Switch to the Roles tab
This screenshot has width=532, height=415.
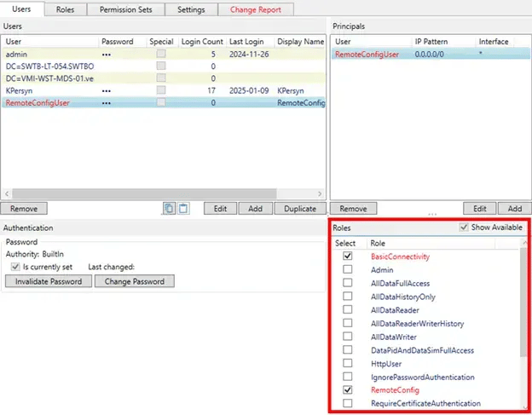click(x=66, y=9)
